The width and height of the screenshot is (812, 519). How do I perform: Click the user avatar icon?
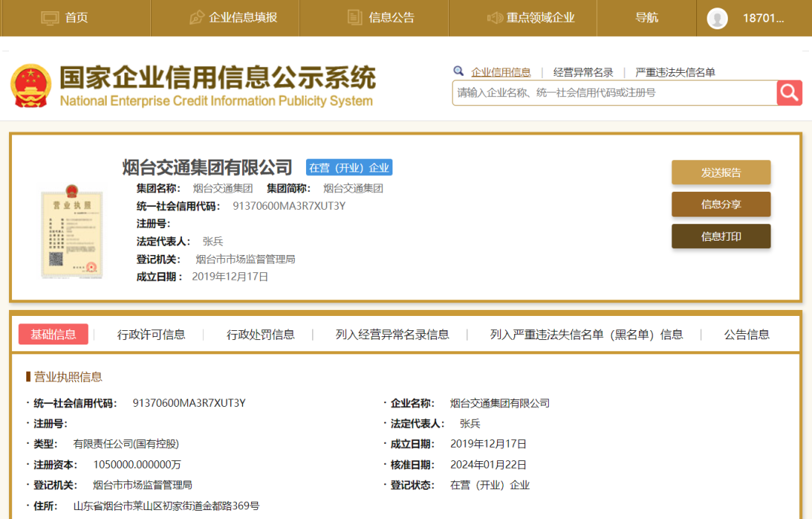(x=717, y=18)
